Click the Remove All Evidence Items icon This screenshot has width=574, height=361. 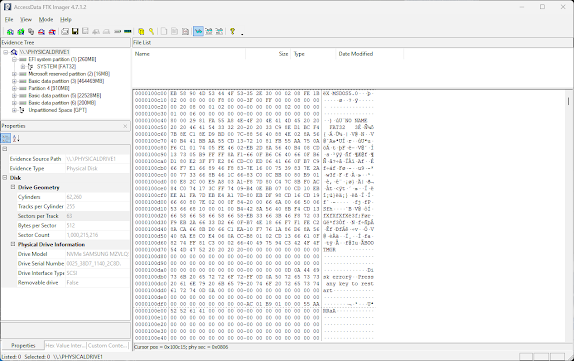click(52, 31)
